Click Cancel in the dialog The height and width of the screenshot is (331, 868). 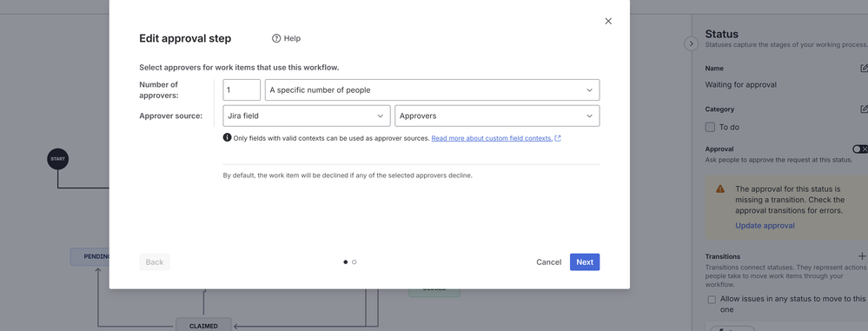(548, 262)
